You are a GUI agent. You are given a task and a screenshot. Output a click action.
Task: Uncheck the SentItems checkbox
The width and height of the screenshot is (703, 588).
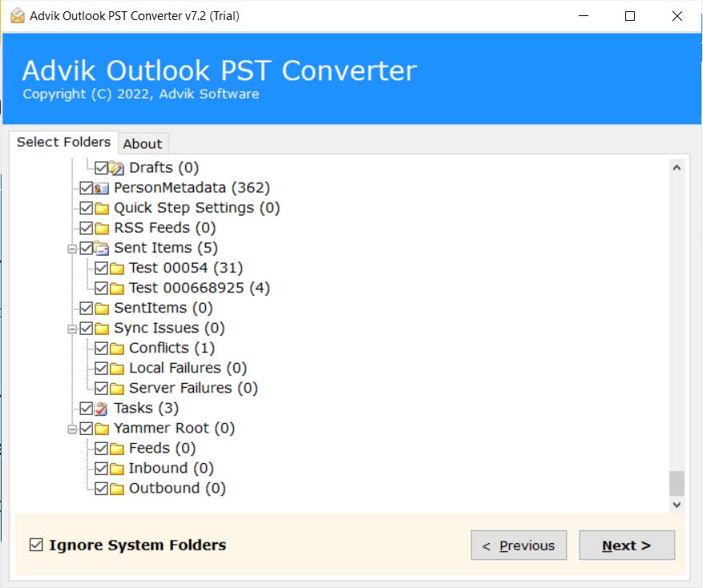[86, 308]
